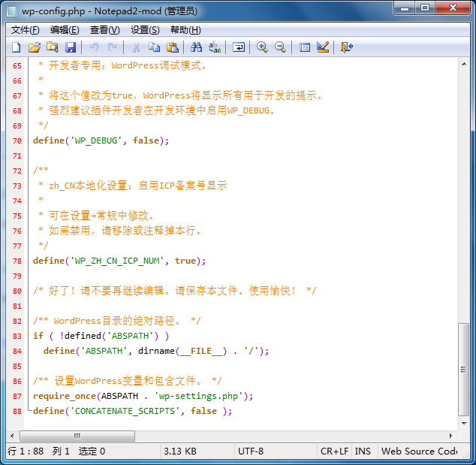Click the vertical scrollbar up arrow
476x465 pixels.
pos(464,64)
